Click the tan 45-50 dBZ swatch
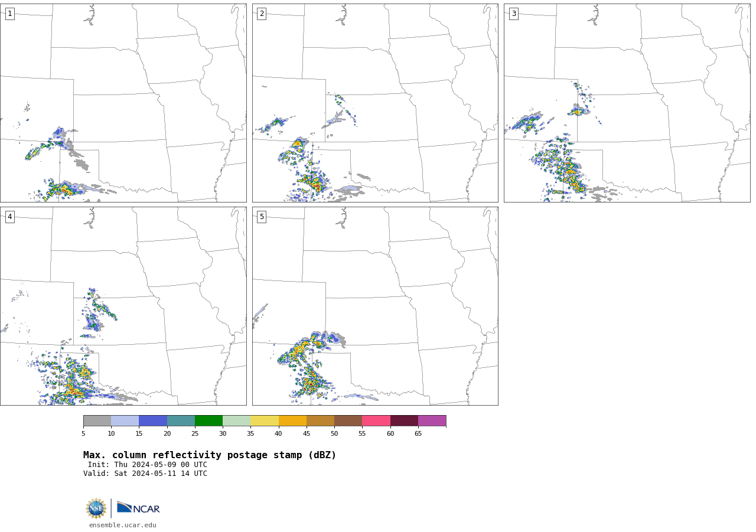 [320, 420]
